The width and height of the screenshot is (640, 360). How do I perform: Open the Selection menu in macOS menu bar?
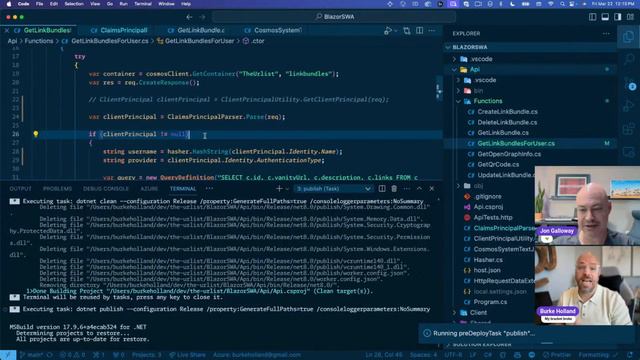pyautogui.click(x=74, y=4)
